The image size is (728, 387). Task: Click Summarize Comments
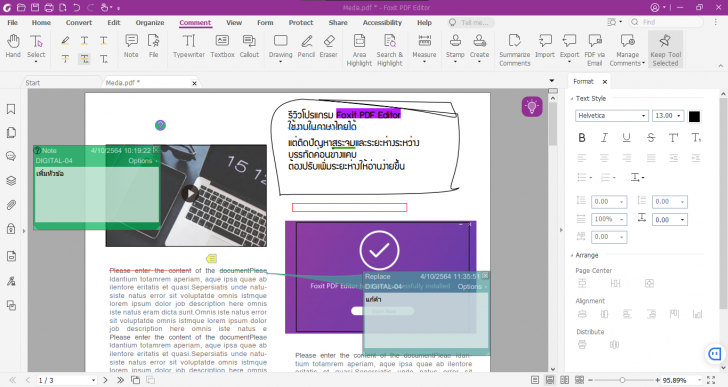[514, 50]
